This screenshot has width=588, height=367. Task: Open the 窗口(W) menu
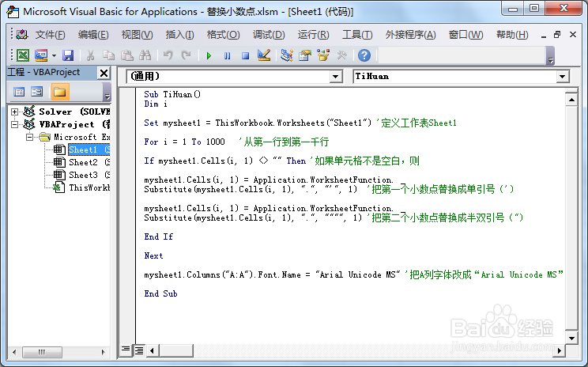click(465, 35)
